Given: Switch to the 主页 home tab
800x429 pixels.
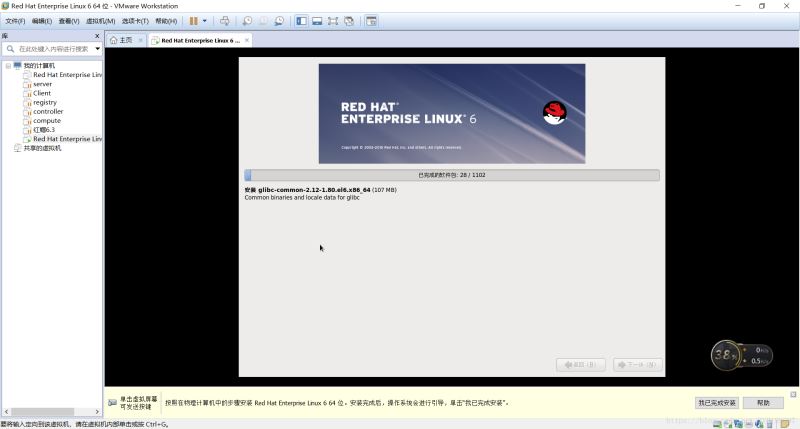Looking at the screenshot, I should pos(122,40).
